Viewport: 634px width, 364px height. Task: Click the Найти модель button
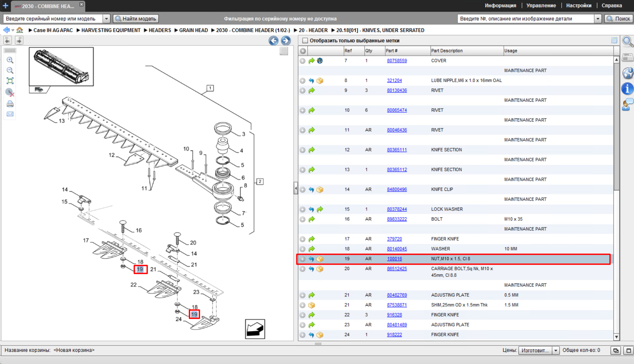pyautogui.click(x=136, y=19)
